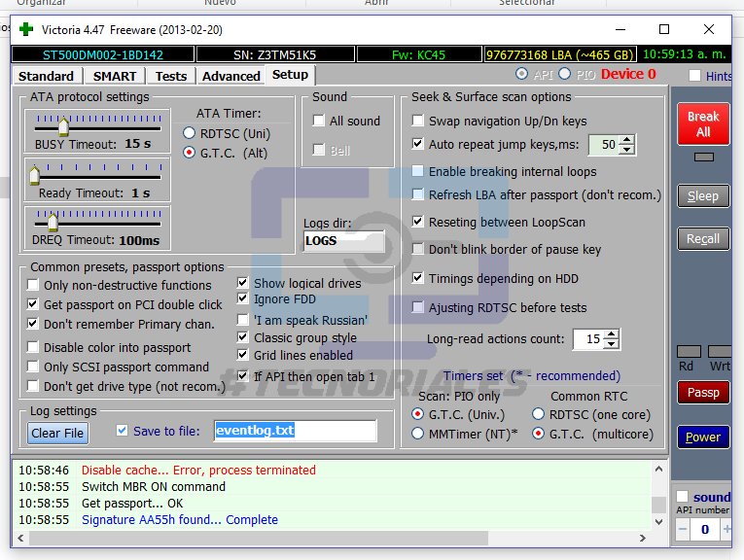Viewport: 744px width, 560px height.
Task: Select MMTimer (NT) scan timer
Action: (417, 434)
